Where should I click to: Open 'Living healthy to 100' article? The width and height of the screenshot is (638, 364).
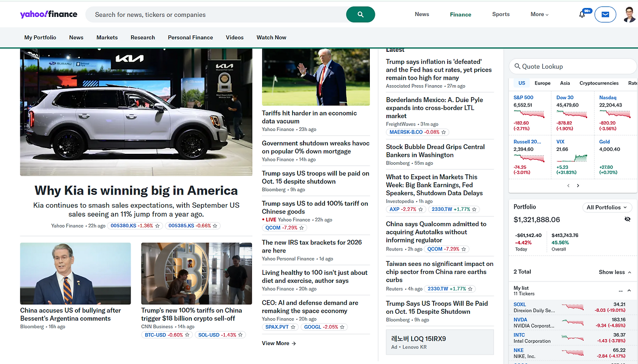(x=315, y=276)
